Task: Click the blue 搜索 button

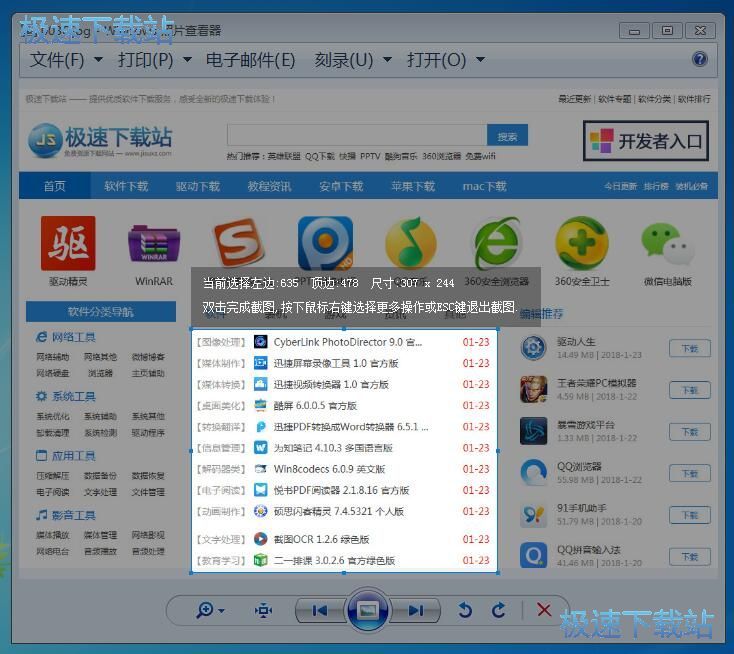Action: pyautogui.click(x=507, y=135)
